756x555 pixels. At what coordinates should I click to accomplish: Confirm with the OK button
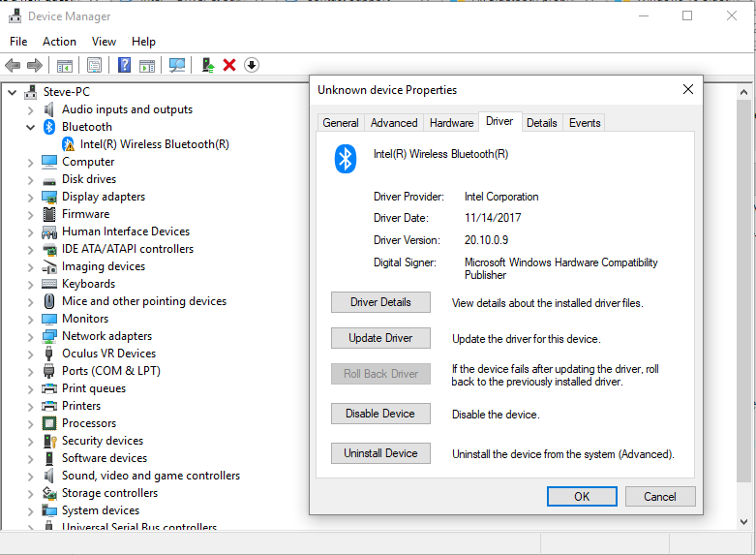(x=582, y=497)
